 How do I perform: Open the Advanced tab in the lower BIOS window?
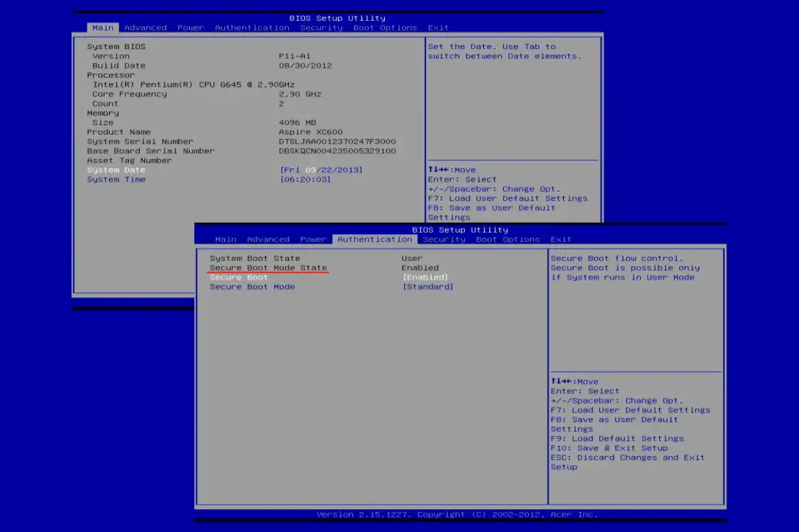(x=268, y=240)
